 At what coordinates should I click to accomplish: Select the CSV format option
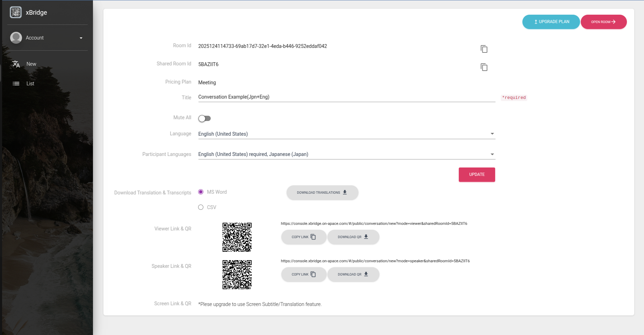coord(201,207)
